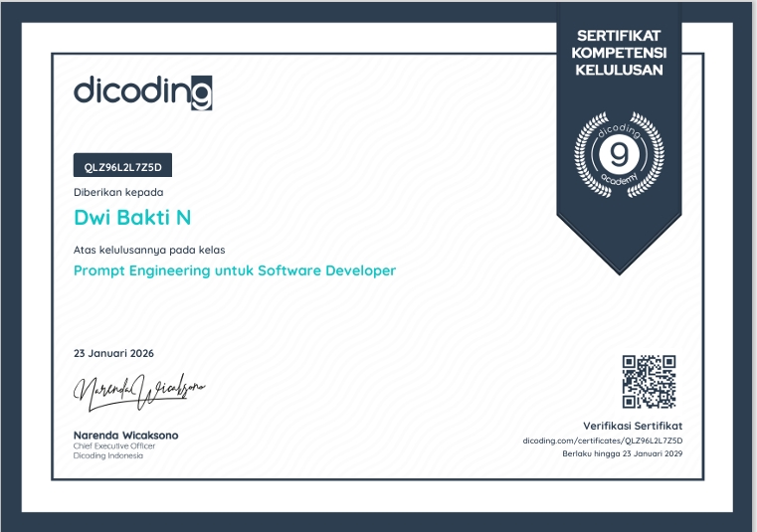The width and height of the screenshot is (757, 532).
Task: Open the dicoding.com/certificates/QLZ96L2L7Z5D link
Action: [608, 439]
